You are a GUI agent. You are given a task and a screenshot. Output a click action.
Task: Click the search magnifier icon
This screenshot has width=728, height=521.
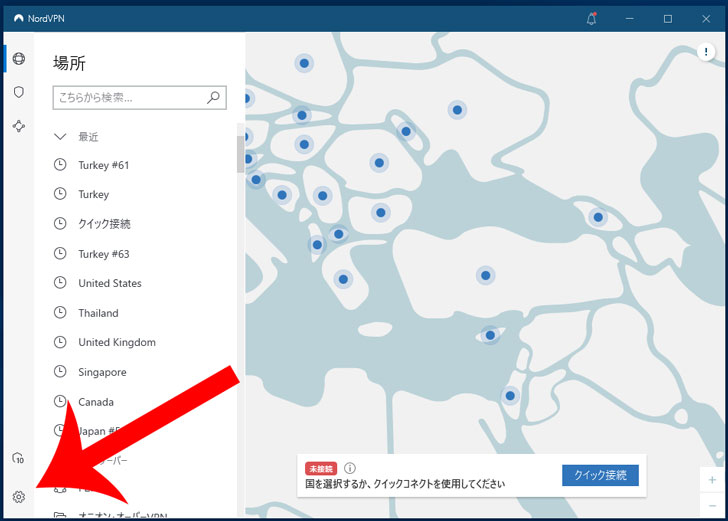click(x=213, y=98)
